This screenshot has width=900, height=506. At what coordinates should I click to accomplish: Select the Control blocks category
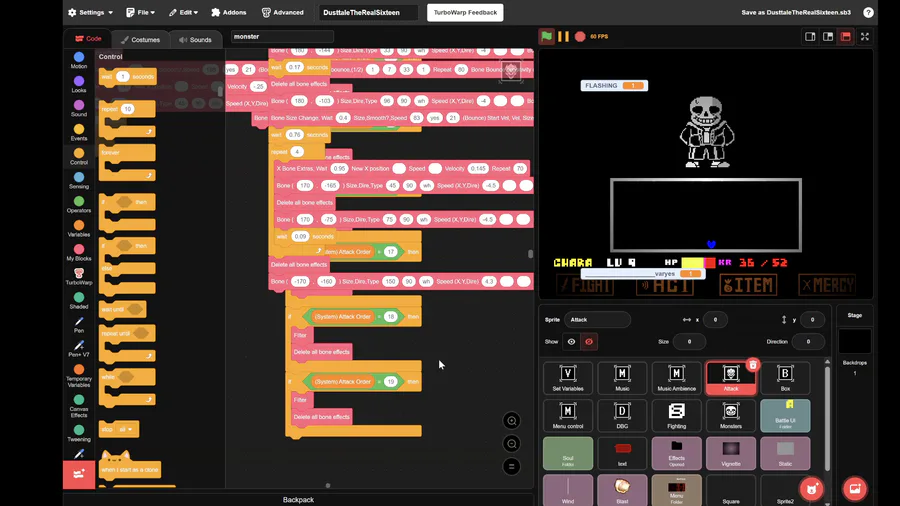tap(79, 157)
